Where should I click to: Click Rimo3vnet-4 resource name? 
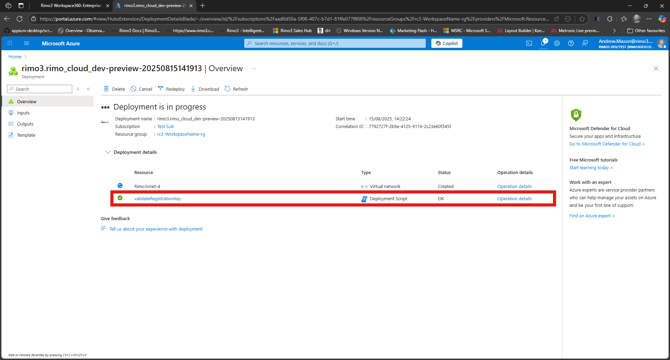(x=147, y=186)
